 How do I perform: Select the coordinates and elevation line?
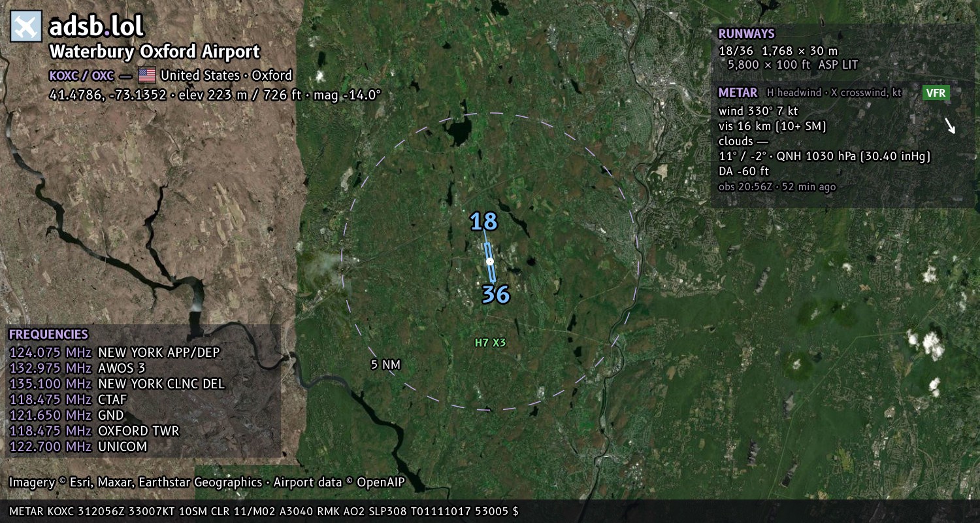(x=215, y=95)
